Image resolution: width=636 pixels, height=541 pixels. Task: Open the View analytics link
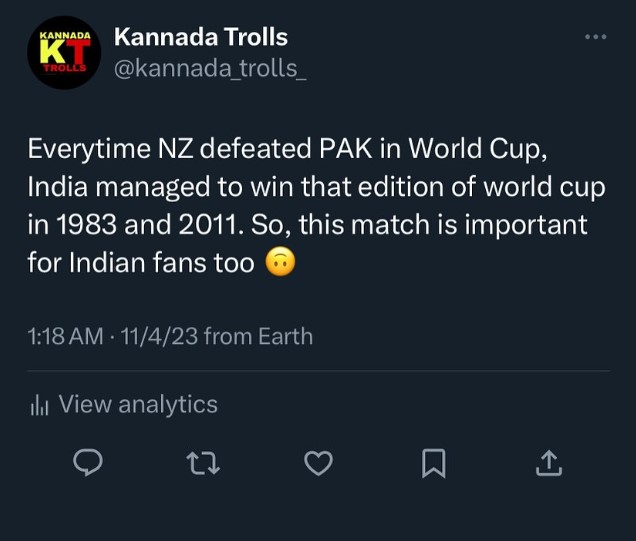138,404
